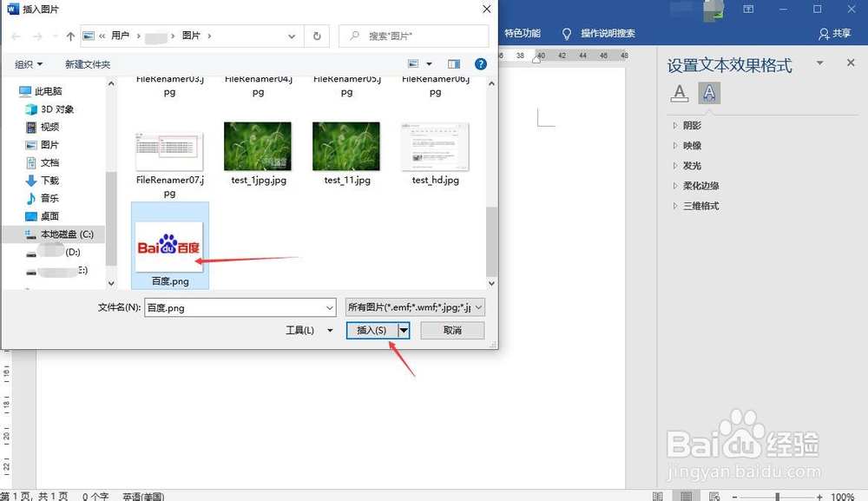
Task: Open the view mode icon
Action: (413, 64)
